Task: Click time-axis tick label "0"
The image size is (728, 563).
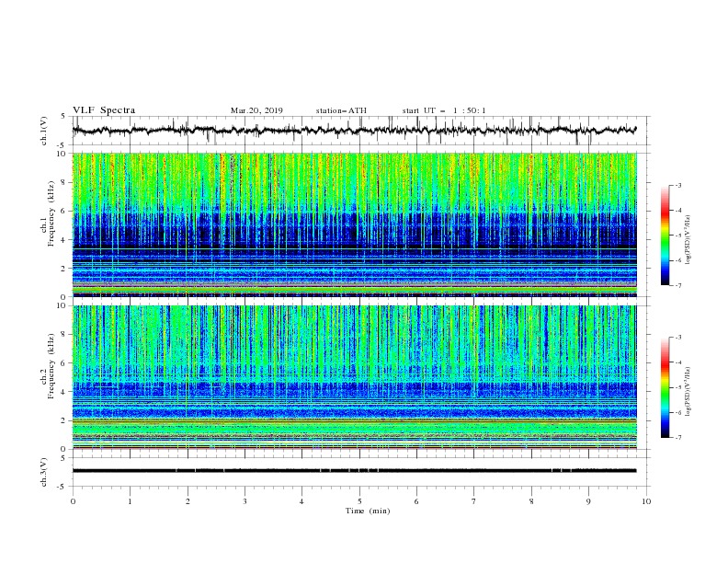Action: pos(73,501)
